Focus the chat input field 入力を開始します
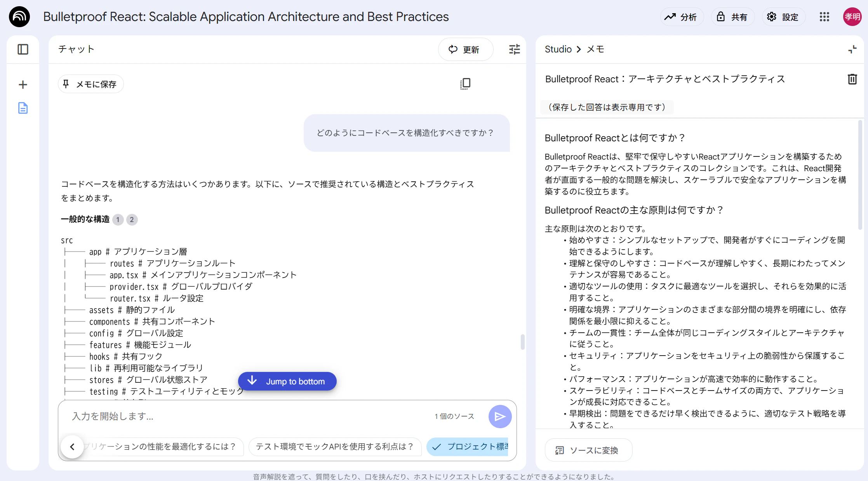Image resolution: width=868 pixels, height=481 pixels. coord(249,417)
